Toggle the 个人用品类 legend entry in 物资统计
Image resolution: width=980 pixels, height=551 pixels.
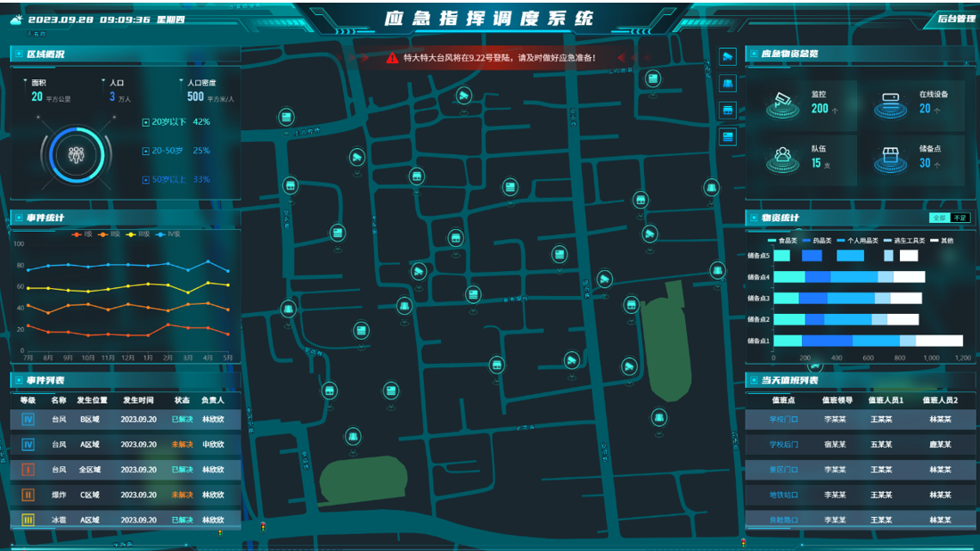857,241
